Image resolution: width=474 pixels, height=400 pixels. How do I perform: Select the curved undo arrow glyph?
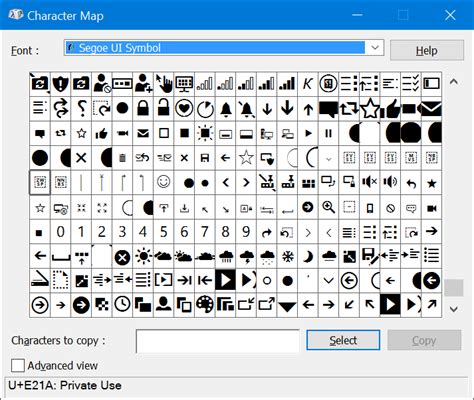coord(411,182)
